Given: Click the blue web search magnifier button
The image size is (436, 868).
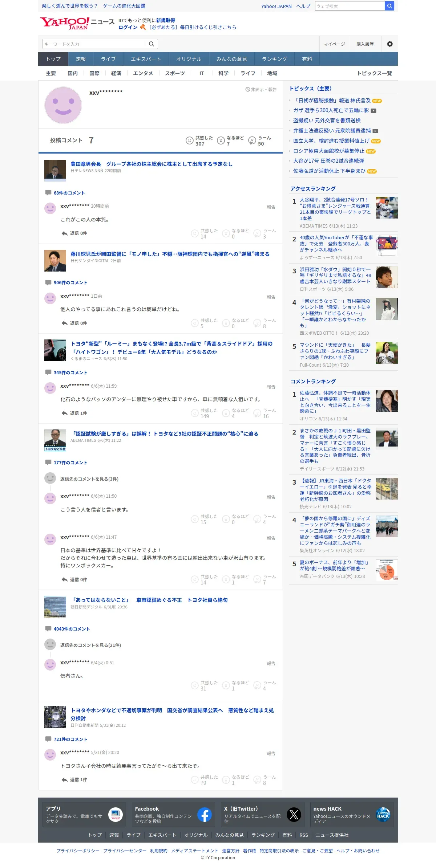Looking at the screenshot, I should point(389,6).
